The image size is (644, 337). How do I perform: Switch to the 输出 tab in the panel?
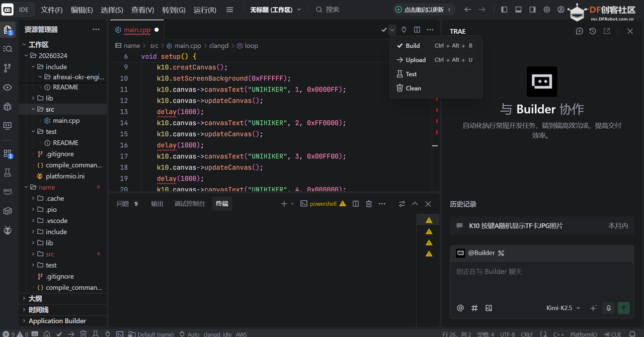click(x=157, y=204)
